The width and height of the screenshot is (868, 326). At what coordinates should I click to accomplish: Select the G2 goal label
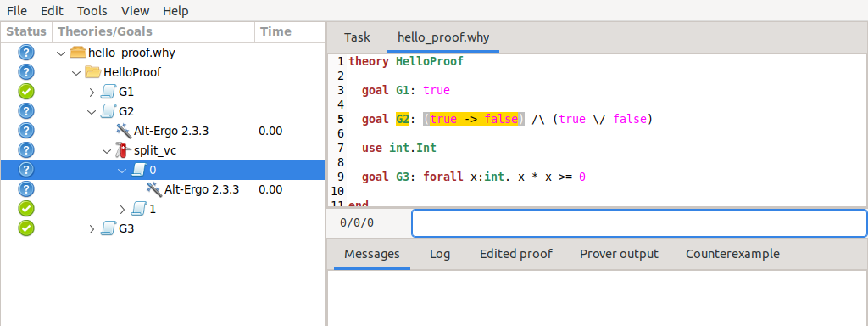tap(126, 111)
